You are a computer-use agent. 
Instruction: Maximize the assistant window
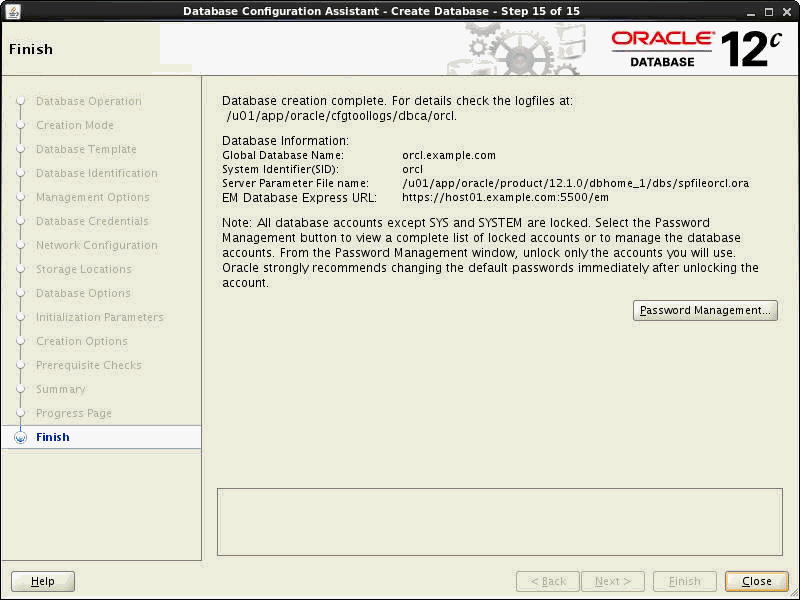769,12
